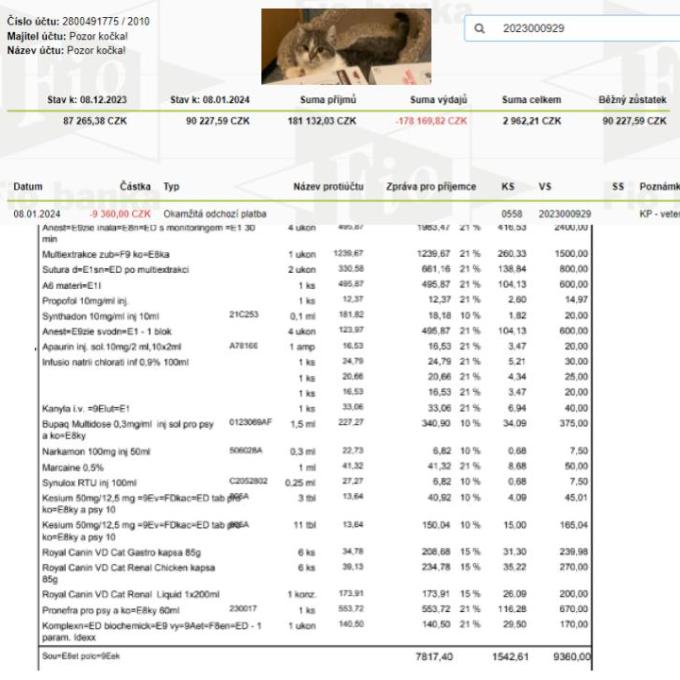Click 'Infusio natrii chlorati inf 0,9% 100ml'
The image size is (680, 680).
(x=115, y=362)
